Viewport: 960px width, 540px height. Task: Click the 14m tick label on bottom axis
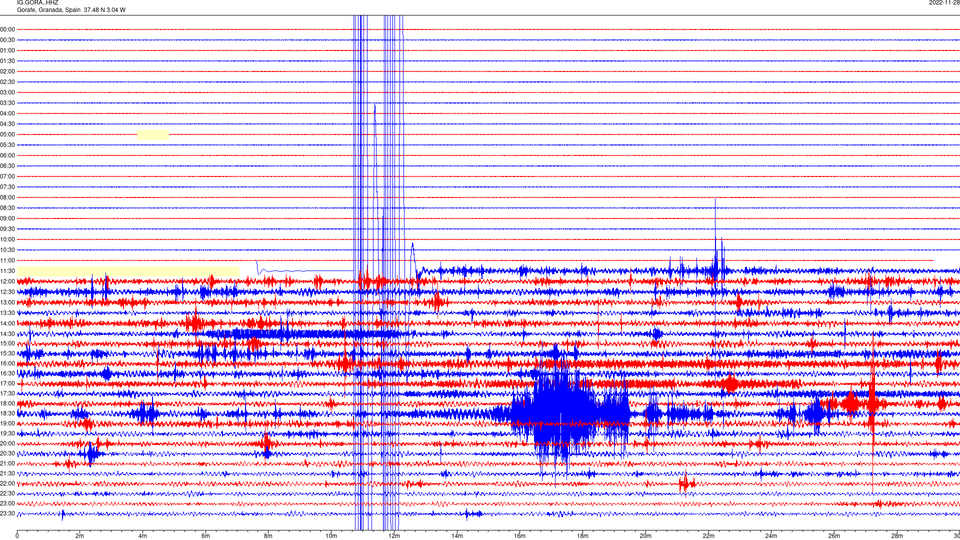(x=457, y=536)
